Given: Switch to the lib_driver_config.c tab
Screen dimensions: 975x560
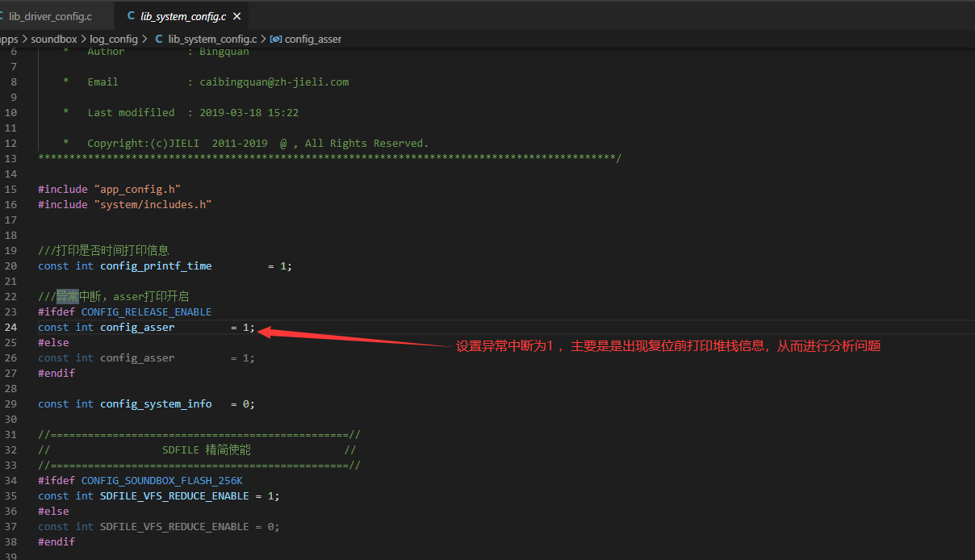Looking at the screenshot, I should coord(50,16).
